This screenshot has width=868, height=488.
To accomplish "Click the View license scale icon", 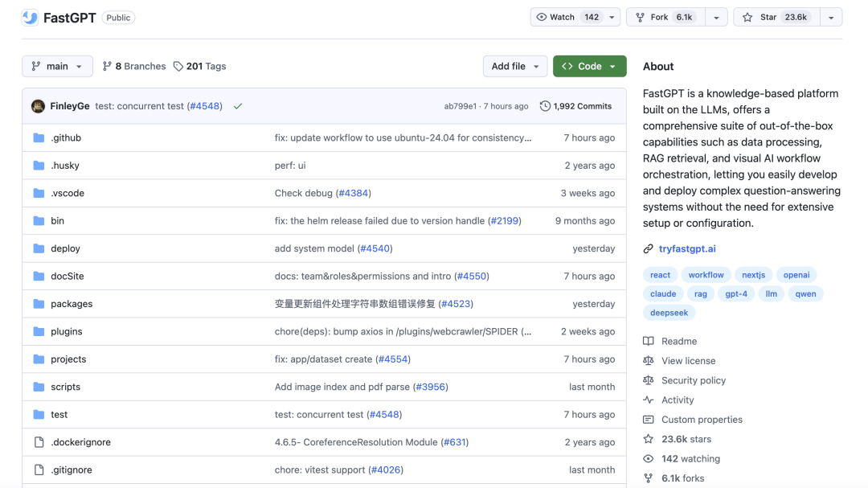I will tap(649, 361).
